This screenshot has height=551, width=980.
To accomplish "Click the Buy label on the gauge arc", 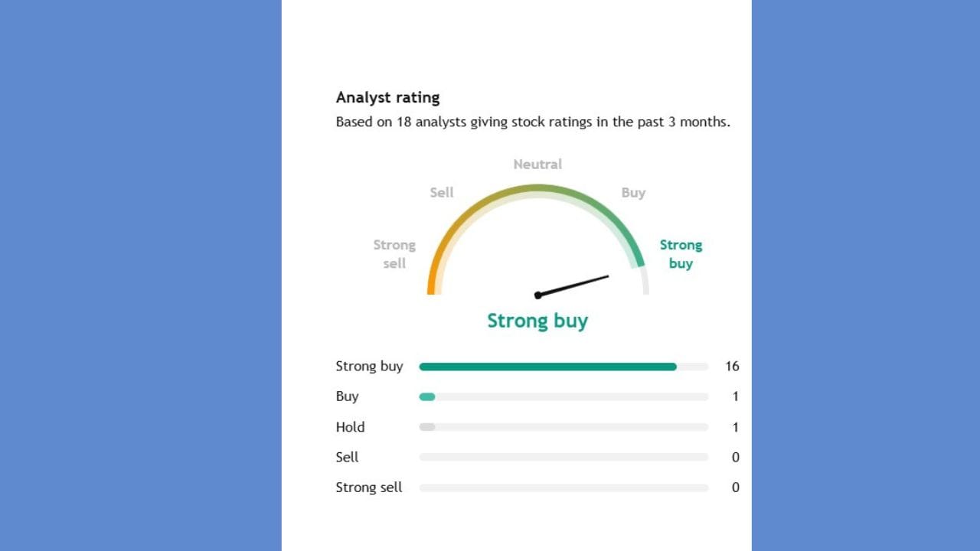I will point(633,193).
